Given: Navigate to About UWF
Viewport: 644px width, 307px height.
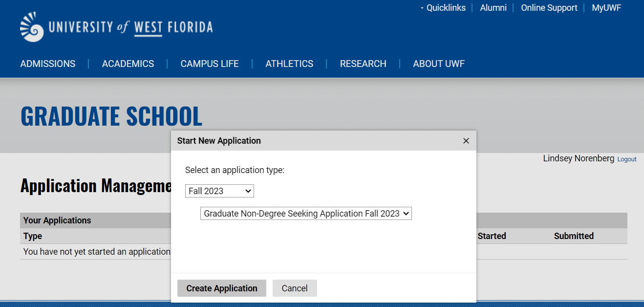Looking at the screenshot, I should (439, 64).
